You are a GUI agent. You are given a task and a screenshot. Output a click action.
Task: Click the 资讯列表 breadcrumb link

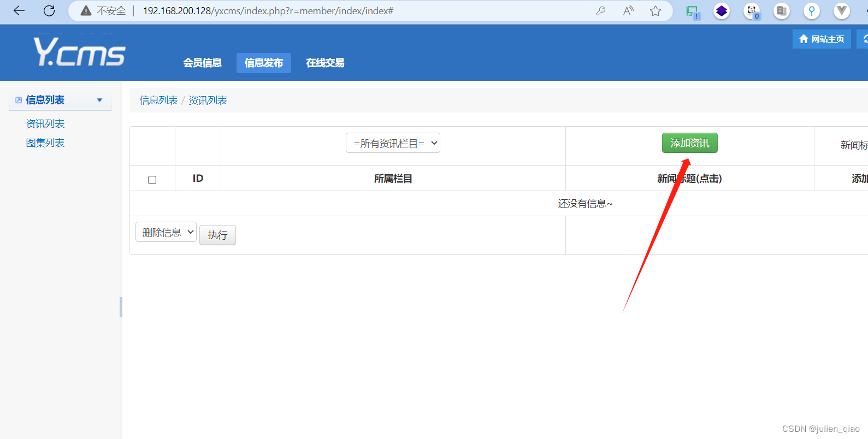(x=208, y=100)
